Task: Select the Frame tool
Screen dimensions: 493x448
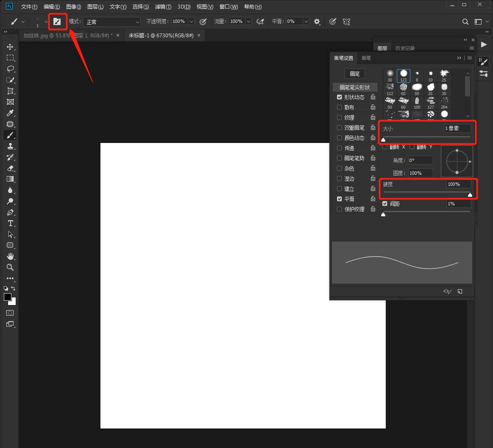Action: click(10, 102)
